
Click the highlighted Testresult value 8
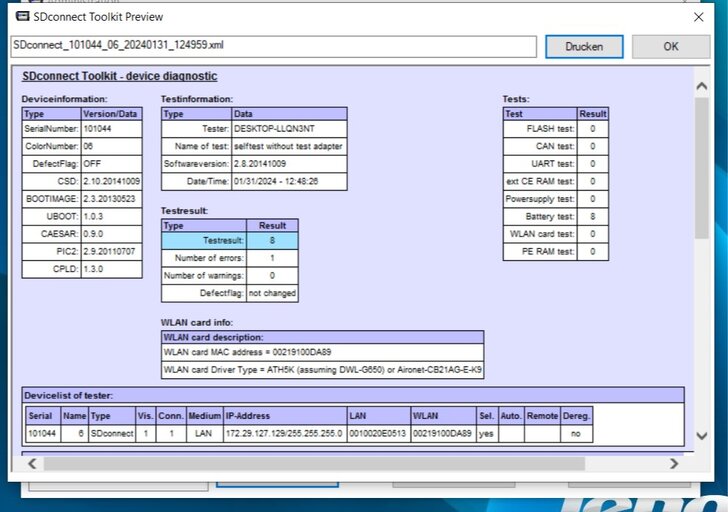click(x=272, y=240)
